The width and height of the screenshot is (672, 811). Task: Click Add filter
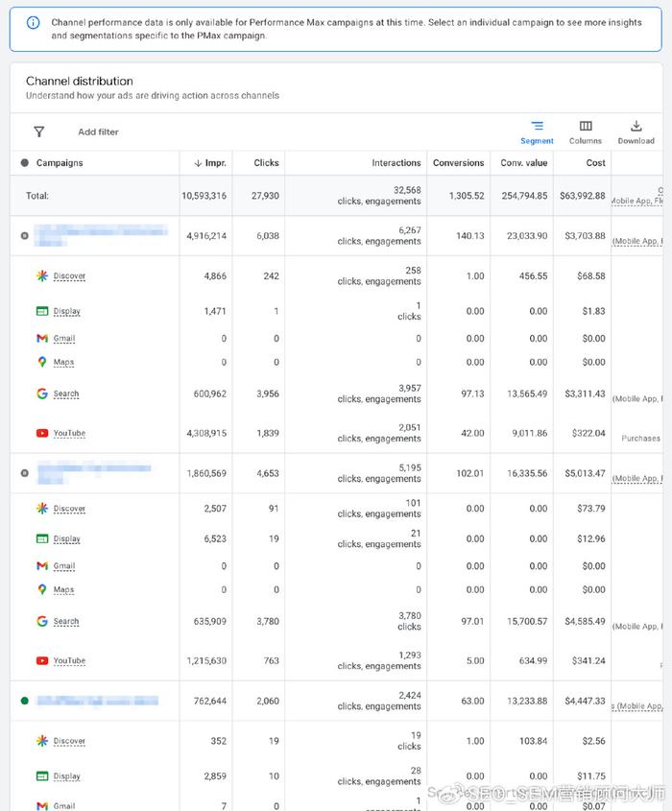click(98, 131)
